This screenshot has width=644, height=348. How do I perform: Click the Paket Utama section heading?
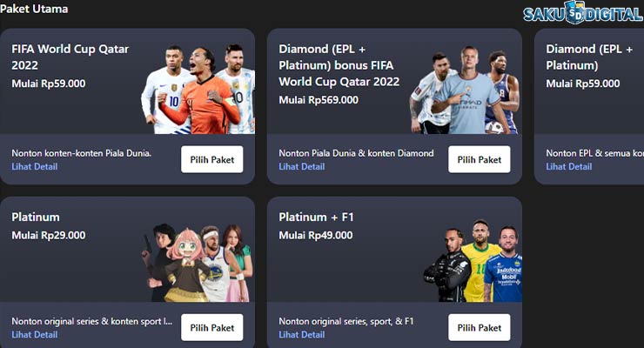click(x=34, y=9)
